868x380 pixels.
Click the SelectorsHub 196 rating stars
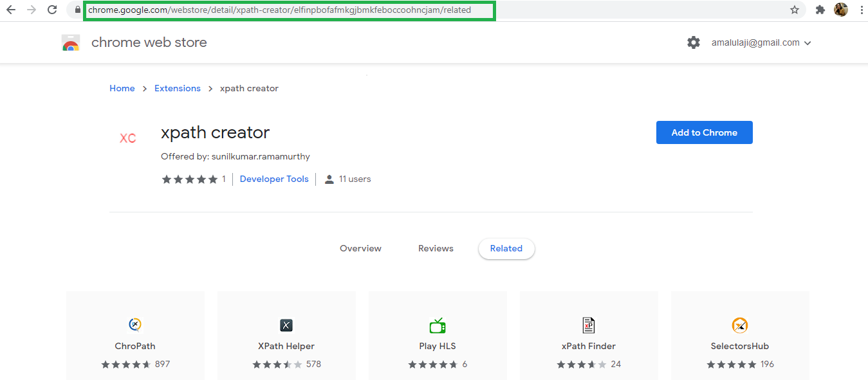coord(732,365)
